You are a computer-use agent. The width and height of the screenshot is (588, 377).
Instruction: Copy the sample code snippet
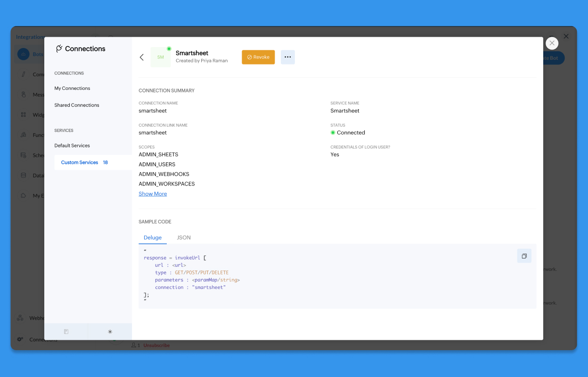click(x=524, y=256)
